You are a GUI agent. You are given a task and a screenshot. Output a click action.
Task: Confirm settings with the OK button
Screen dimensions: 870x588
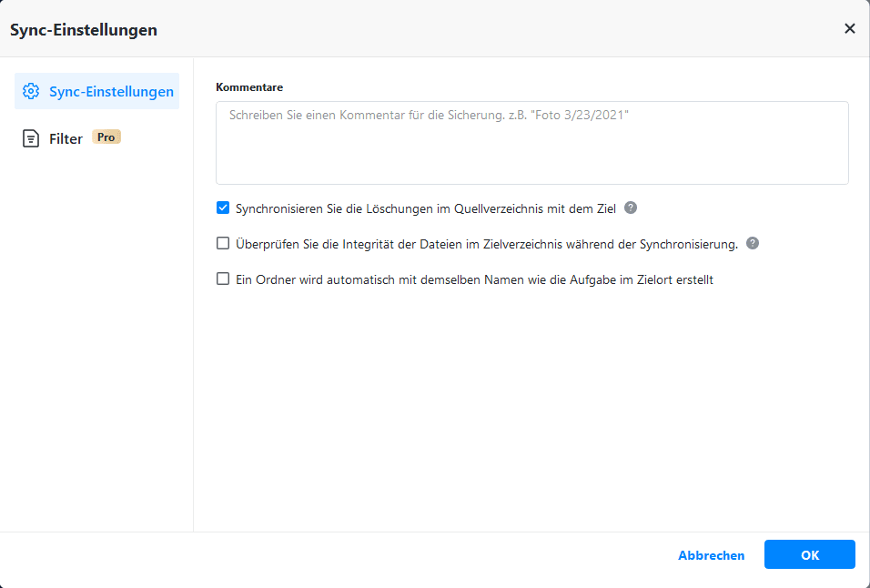[809, 554]
